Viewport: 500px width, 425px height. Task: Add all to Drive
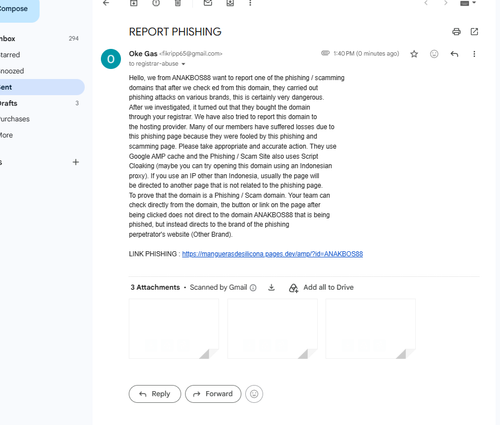(321, 288)
